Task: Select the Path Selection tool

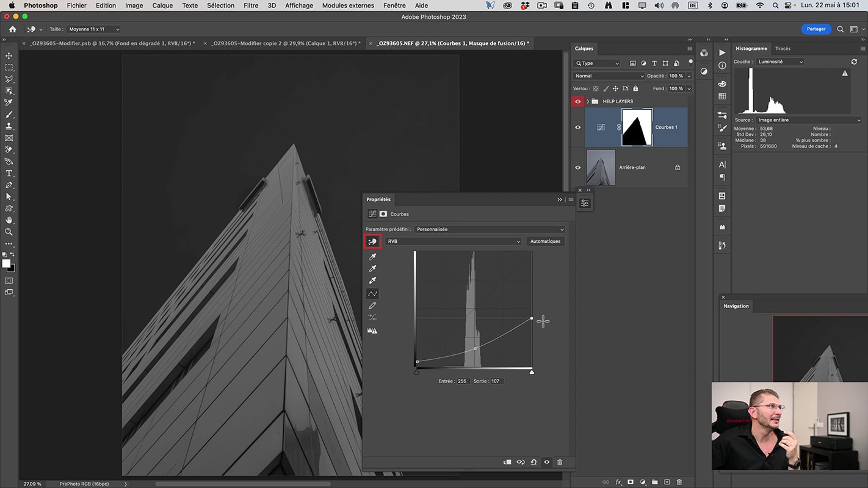Action: [9, 196]
